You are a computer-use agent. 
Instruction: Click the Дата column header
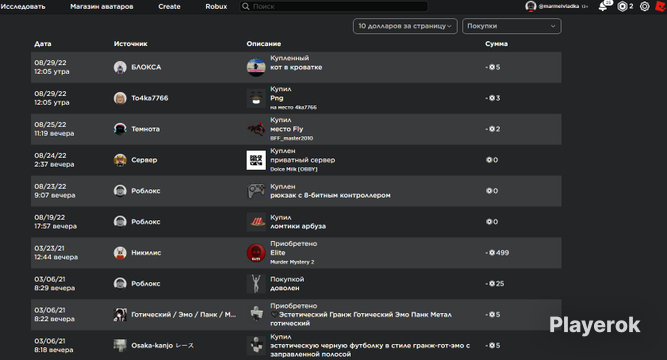pos(43,44)
